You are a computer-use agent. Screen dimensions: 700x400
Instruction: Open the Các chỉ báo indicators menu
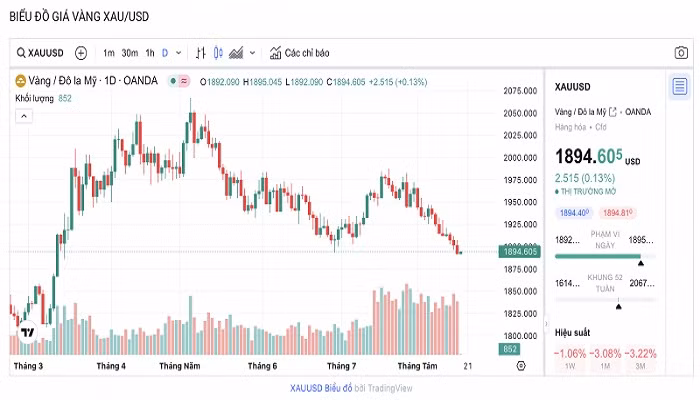pyautogui.click(x=299, y=53)
